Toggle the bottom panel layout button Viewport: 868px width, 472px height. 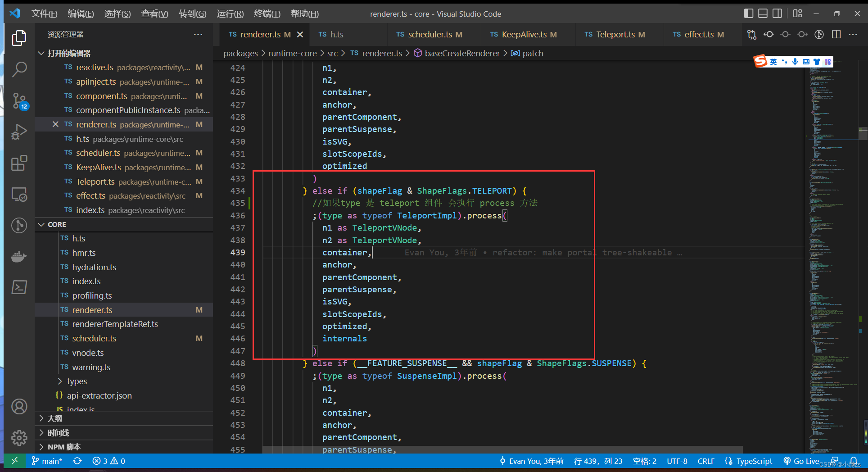(763, 14)
